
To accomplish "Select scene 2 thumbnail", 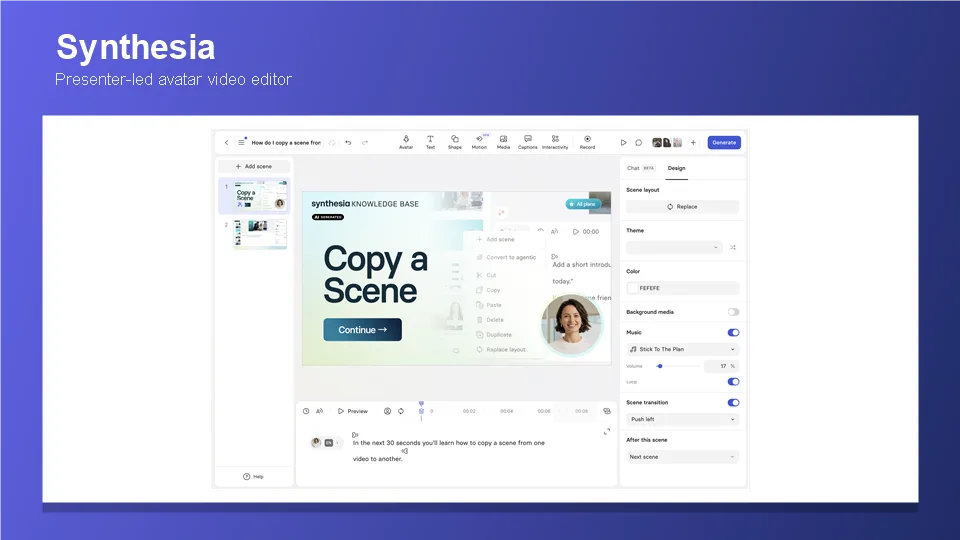I will [260, 234].
